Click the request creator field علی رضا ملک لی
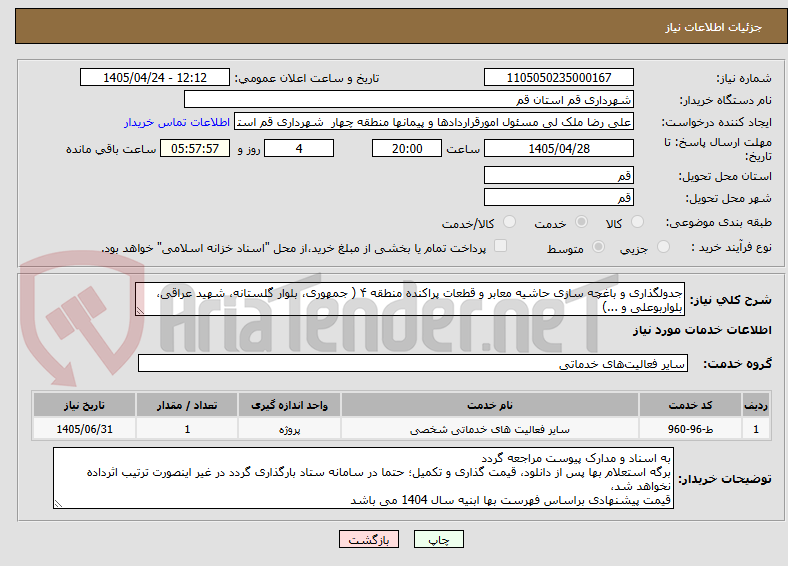 pyautogui.click(x=434, y=122)
